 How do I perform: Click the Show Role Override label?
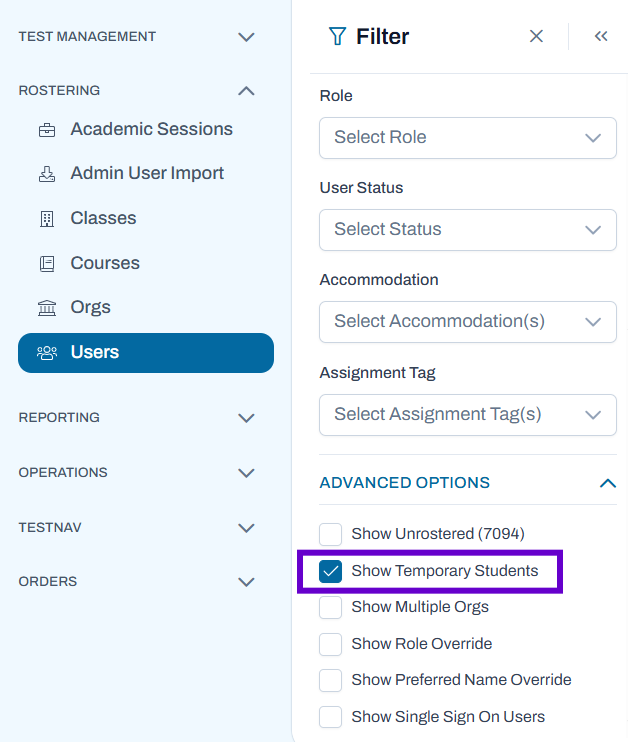click(x=422, y=644)
